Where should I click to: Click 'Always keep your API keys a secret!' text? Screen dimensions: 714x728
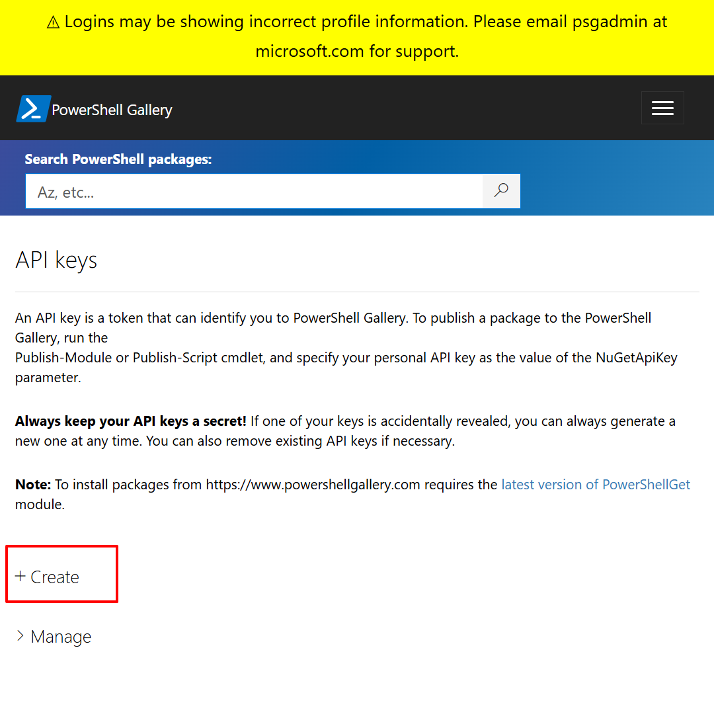point(130,421)
